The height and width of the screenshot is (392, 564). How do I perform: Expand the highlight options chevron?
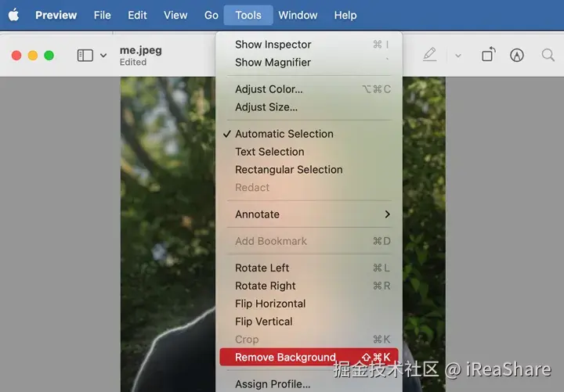pos(458,56)
